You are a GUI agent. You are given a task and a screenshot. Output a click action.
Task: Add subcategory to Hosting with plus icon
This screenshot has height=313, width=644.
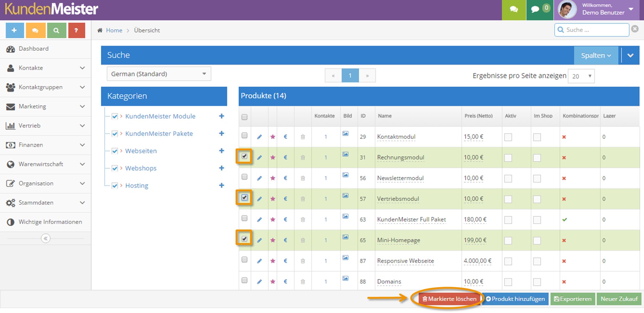click(221, 185)
